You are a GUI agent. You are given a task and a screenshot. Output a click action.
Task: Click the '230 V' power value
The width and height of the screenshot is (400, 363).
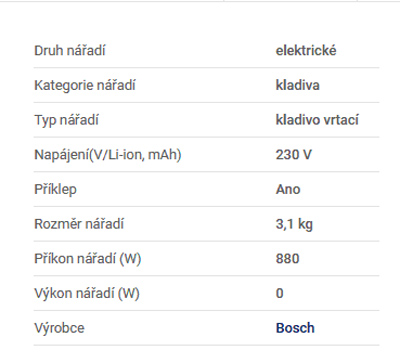pyautogui.click(x=294, y=155)
